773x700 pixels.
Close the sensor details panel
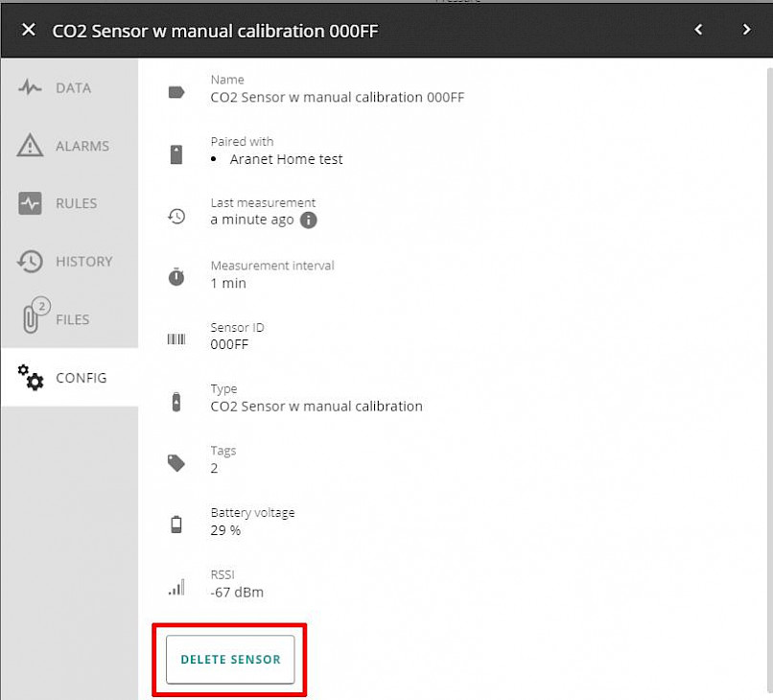(x=29, y=30)
